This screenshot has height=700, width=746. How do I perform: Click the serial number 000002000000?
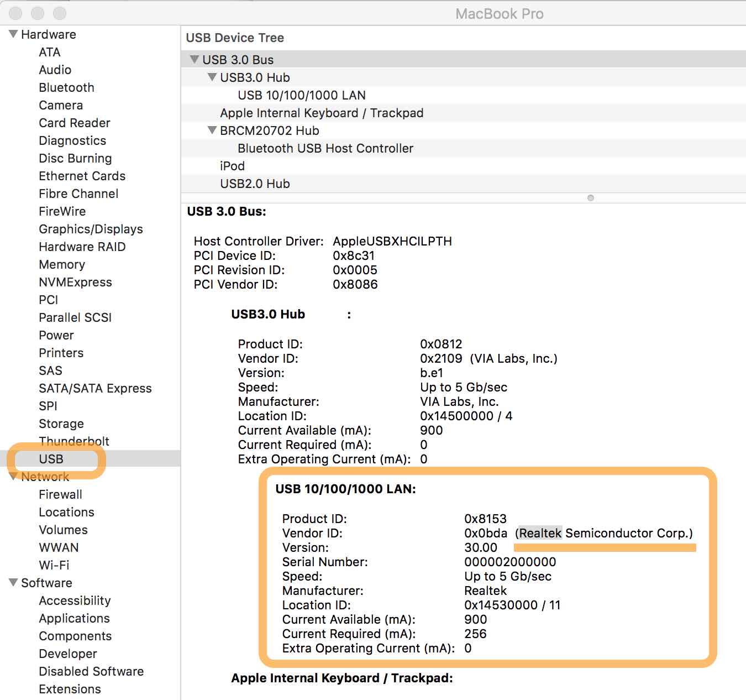(x=510, y=562)
